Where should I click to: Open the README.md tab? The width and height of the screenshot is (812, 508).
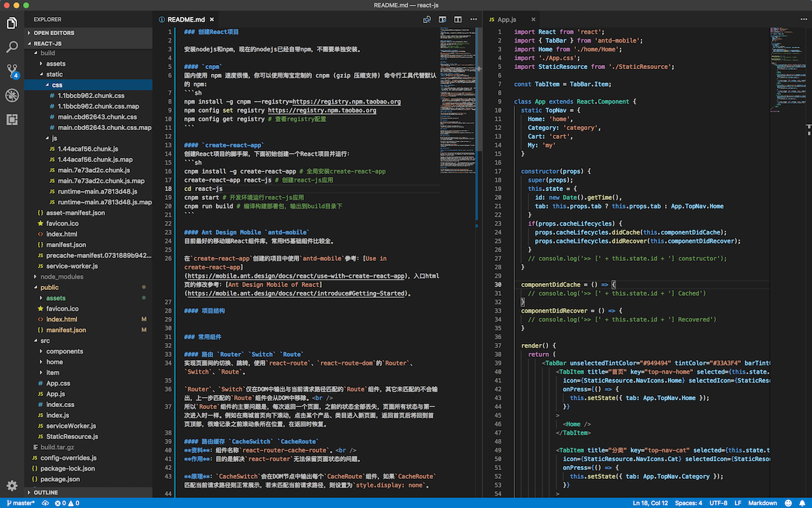tap(185, 20)
